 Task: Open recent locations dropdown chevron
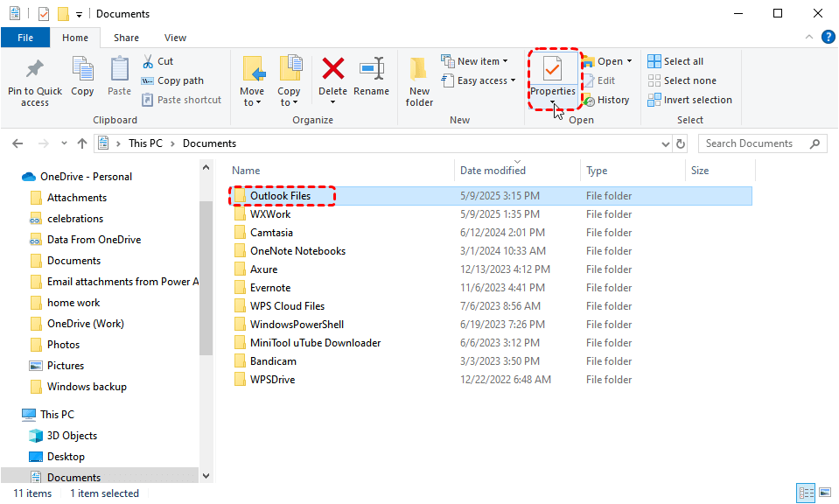[x=64, y=143]
